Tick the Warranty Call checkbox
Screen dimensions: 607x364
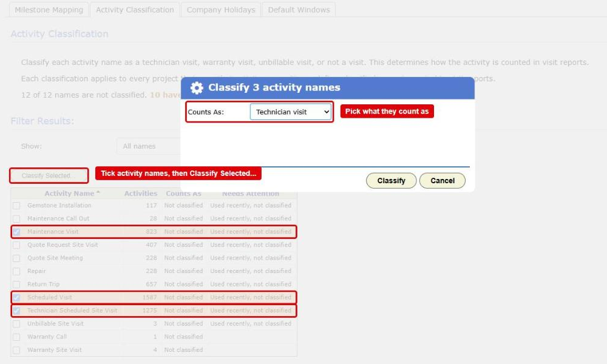click(x=16, y=337)
